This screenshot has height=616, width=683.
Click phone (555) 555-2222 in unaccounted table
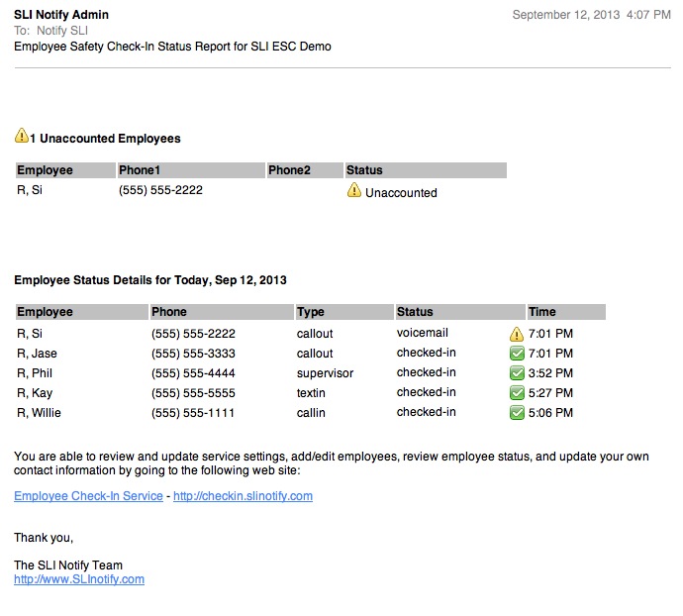(x=160, y=190)
